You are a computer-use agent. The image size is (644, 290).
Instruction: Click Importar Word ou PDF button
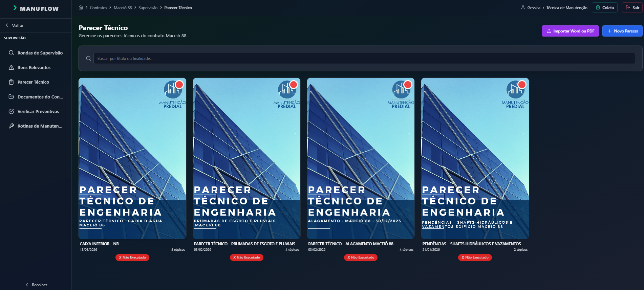[x=570, y=31]
